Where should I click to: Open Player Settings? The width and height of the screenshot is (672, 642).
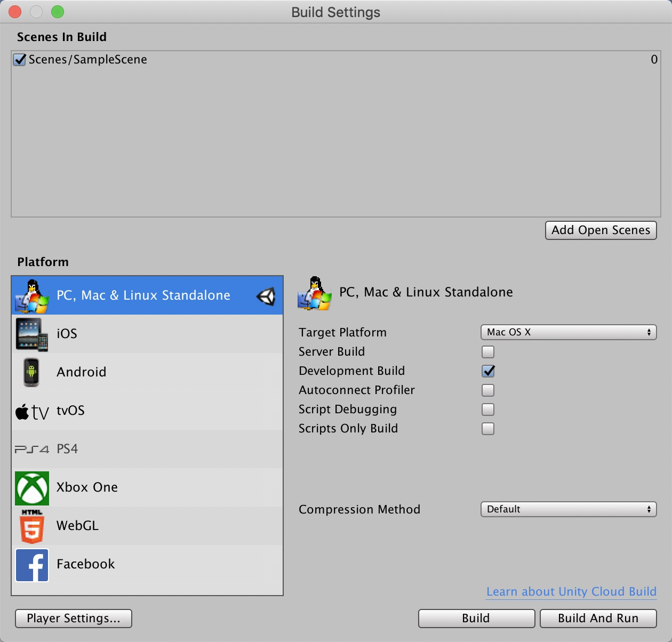[74, 619]
